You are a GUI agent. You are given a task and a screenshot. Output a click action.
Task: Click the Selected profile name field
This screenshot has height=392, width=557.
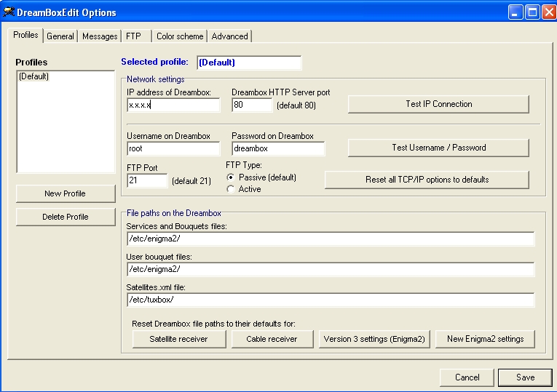pos(249,63)
